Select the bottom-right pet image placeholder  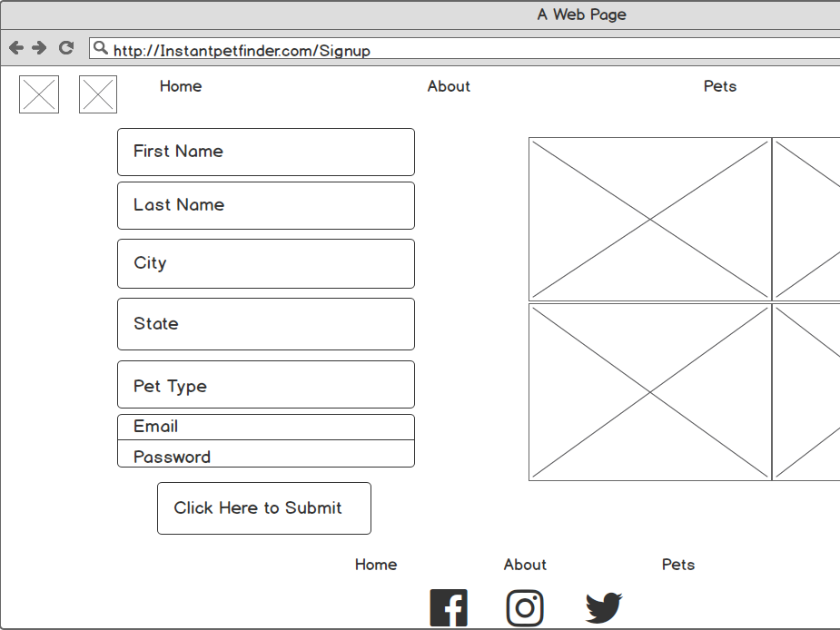point(806,392)
